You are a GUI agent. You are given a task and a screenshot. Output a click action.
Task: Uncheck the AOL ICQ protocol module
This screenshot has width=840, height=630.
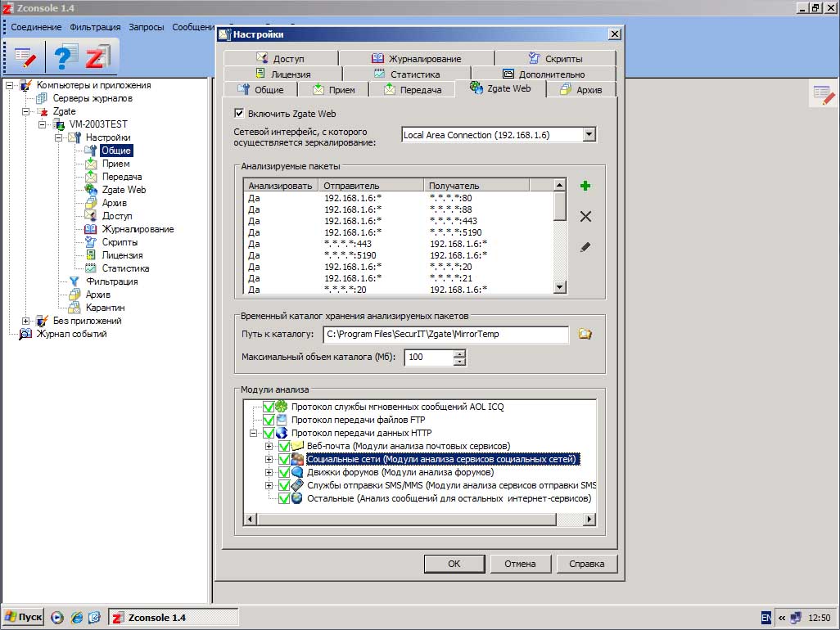coord(269,407)
